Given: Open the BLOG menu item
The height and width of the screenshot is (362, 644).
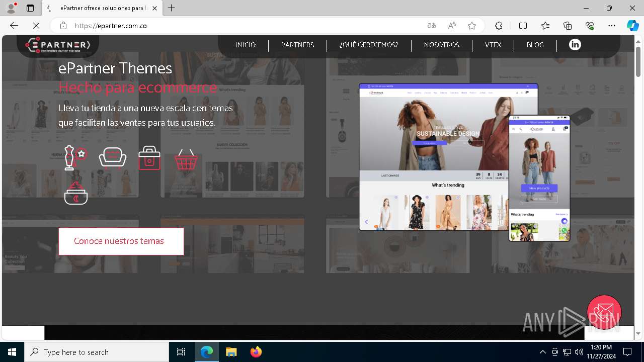Looking at the screenshot, I should pos(535,45).
